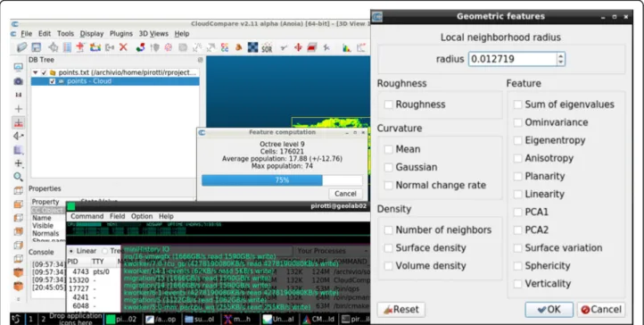Click the histogram bar chart toolbar icon
The height and width of the screenshot is (325, 644).
pos(347,47)
